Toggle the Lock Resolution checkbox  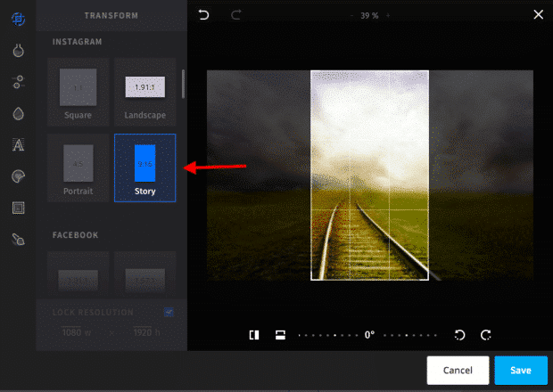click(x=169, y=312)
